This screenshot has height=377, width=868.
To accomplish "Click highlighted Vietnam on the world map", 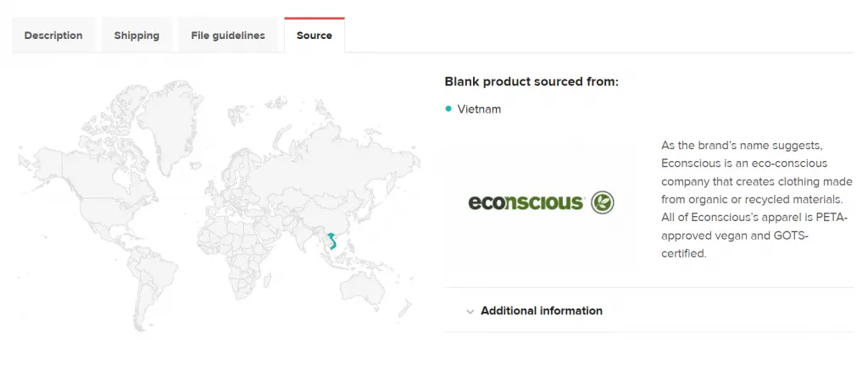I will pyautogui.click(x=331, y=241).
